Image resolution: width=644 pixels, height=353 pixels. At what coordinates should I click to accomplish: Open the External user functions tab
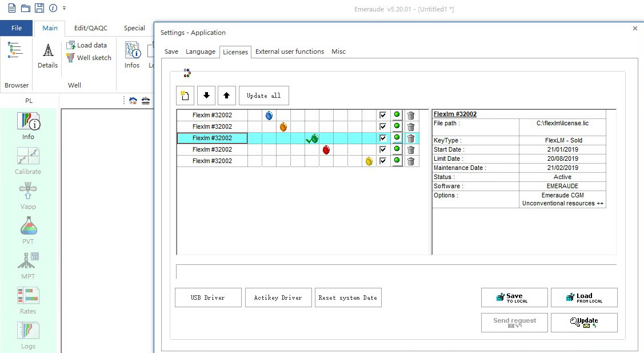pyautogui.click(x=289, y=51)
